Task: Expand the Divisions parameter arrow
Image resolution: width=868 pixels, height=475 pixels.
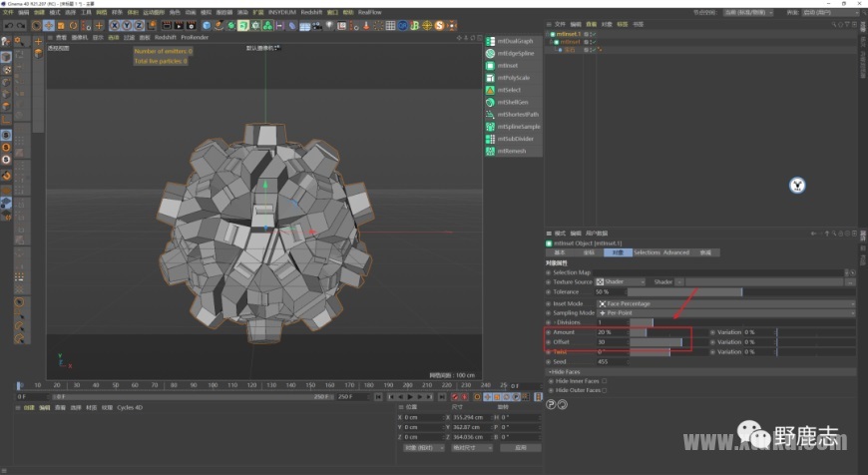Action: (555, 322)
